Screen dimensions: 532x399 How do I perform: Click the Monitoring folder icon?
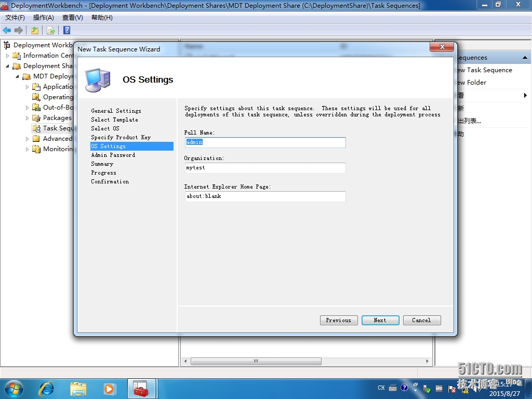[36, 149]
